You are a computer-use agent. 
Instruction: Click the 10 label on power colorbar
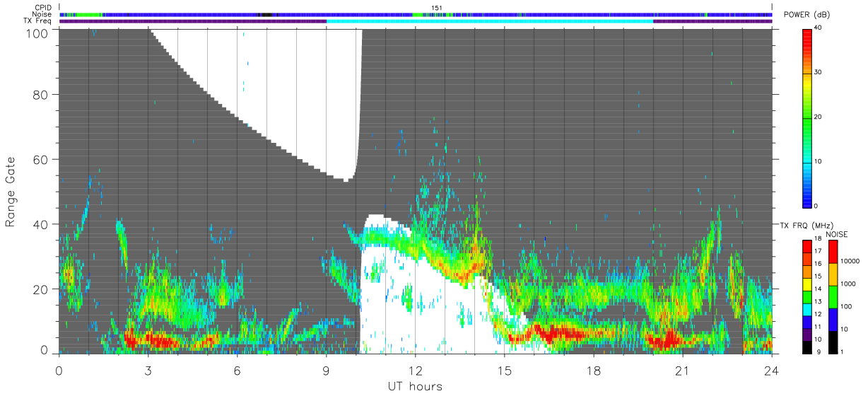[818, 161]
